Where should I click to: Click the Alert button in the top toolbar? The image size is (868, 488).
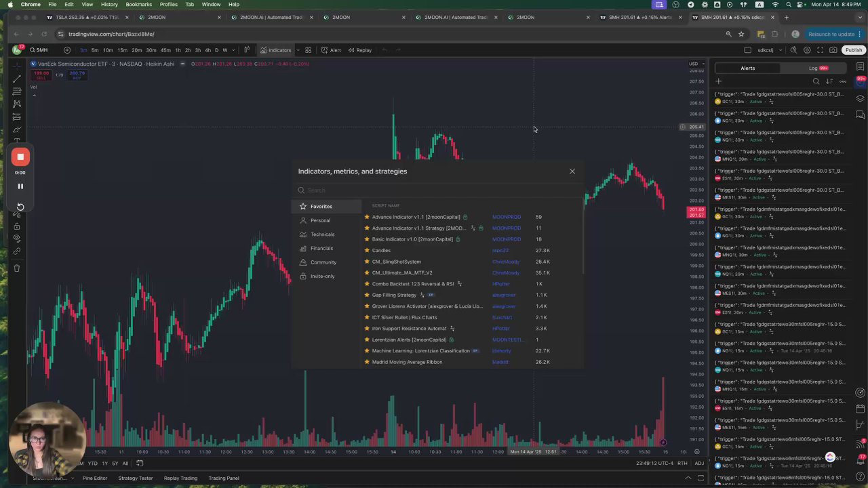click(331, 50)
